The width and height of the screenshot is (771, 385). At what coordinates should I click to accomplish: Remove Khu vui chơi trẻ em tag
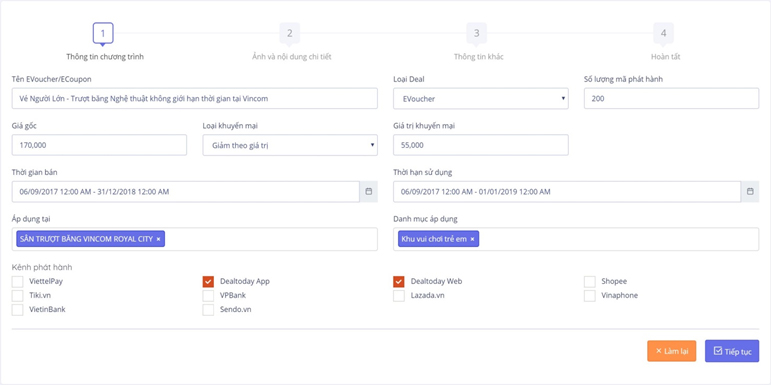(x=472, y=239)
